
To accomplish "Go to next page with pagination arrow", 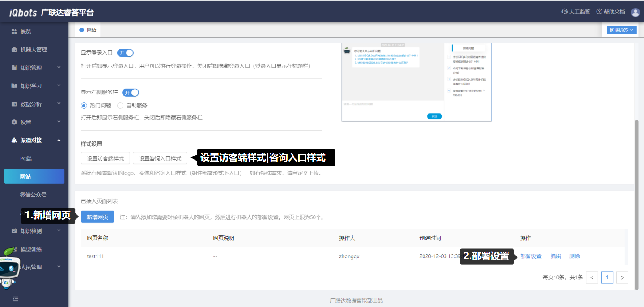I will pos(622,277).
